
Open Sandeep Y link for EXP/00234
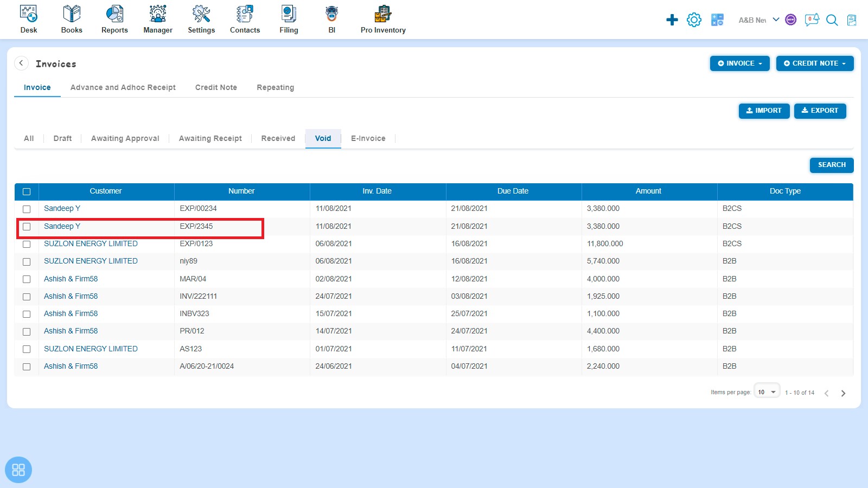pyautogui.click(x=62, y=208)
